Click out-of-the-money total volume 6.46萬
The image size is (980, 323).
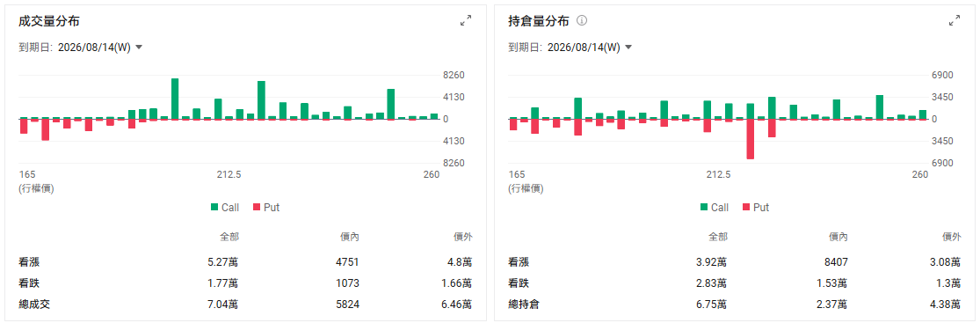click(457, 305)
